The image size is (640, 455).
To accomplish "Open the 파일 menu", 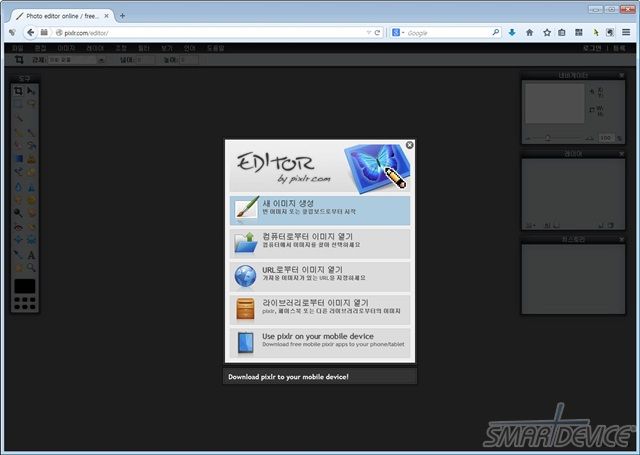I will (x=18, y=48).
